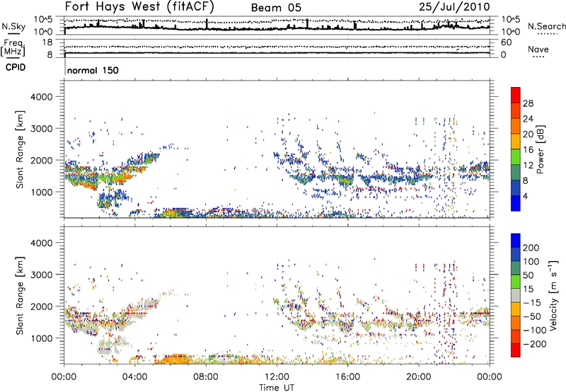Click the '-50' label on Velocity color bar
Image resolution: width=566 pixels, height=392 pixels.
click(531, 316)
